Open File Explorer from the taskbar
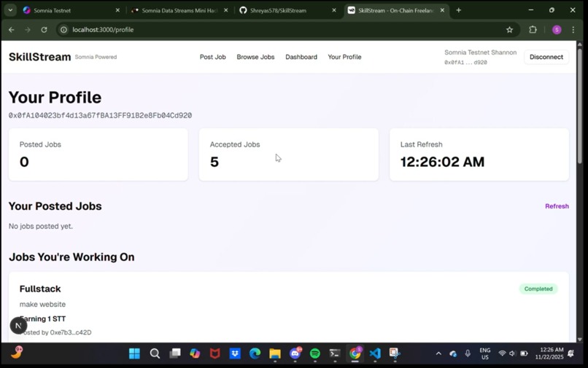This screenshot has height=368, width=588. pyautogui.click(x=275, y=353)
